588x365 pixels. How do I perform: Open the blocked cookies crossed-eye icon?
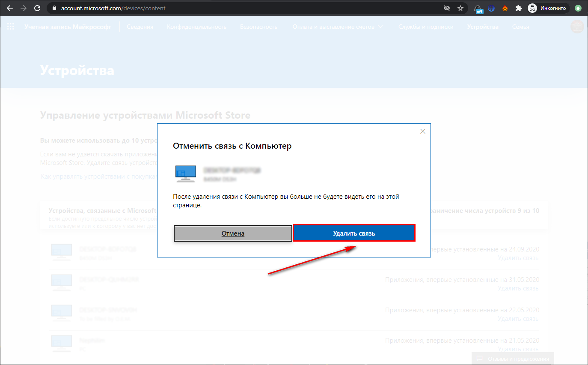(447, 8)
